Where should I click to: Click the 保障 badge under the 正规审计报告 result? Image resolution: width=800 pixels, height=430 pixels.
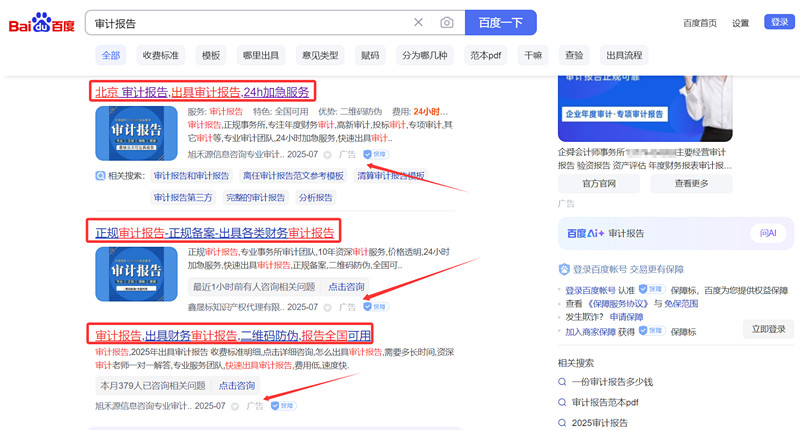pyautogui.click(x=376, y=307)
